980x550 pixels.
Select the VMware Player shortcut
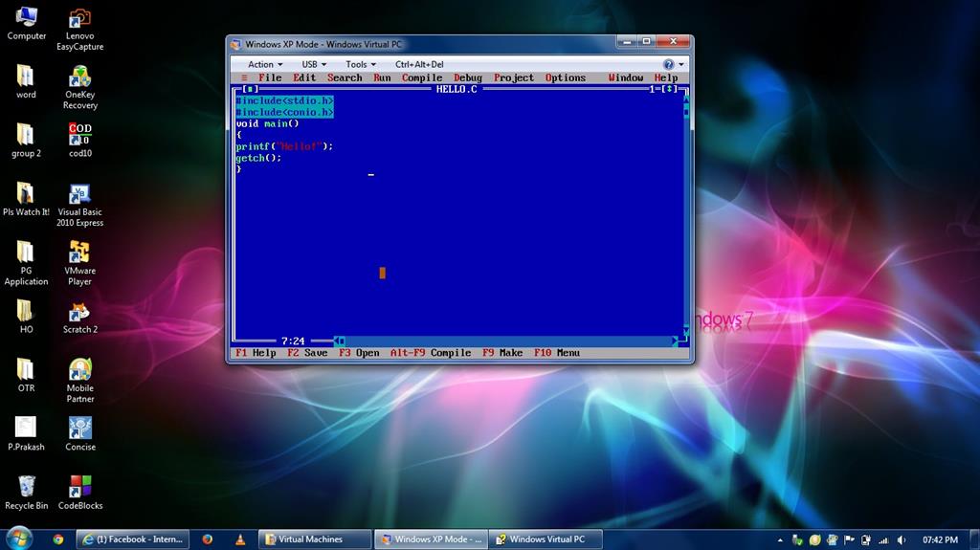pyautogui.click(x=80, y=263)
